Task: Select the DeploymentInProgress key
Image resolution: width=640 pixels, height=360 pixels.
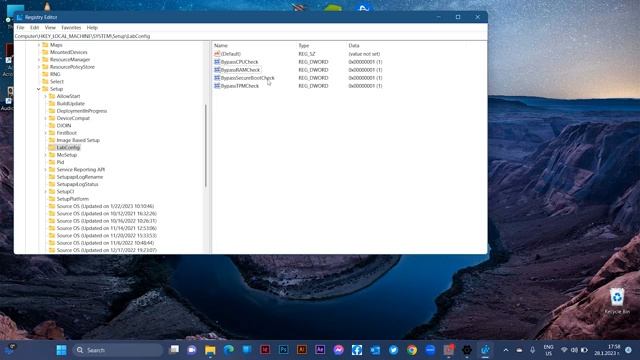Action: point(82,111)
